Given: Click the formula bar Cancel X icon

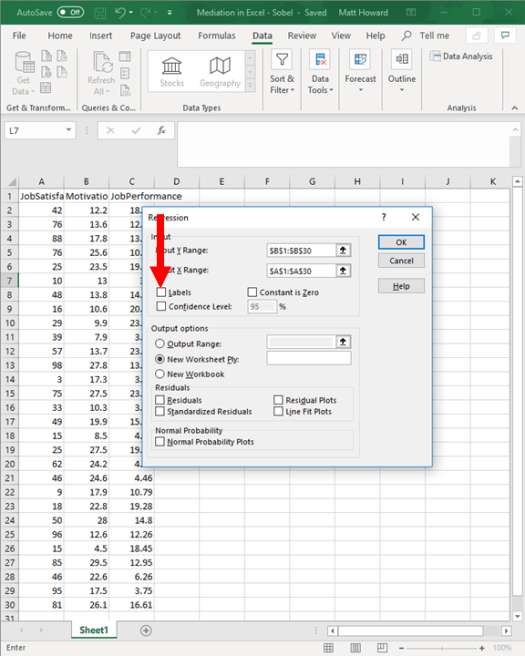Looking at the screenshot, I should pyautogui.click(x=110, y=131).
